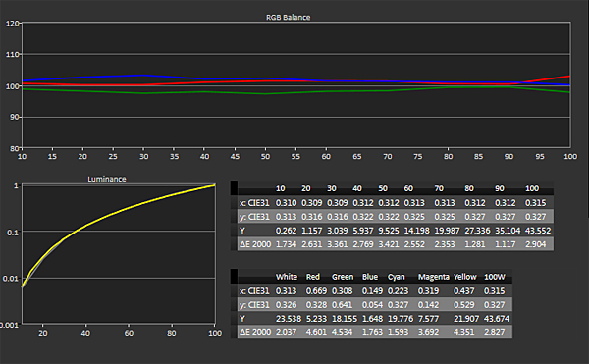Click the black corner cell of grayscale table
Viewport: 589px width, 364px height.
[234, 187]
